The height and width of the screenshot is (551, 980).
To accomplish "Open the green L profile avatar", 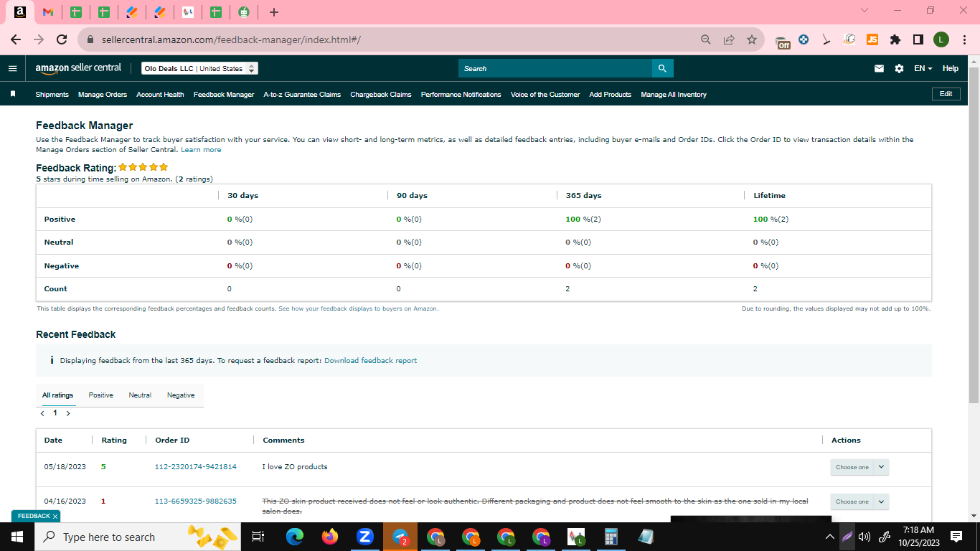I will coord(941,39).
